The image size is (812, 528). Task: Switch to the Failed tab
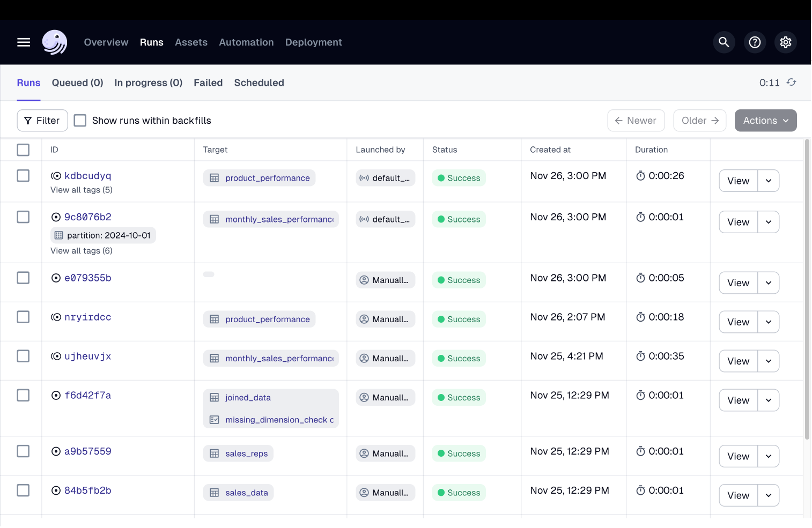click(x=208, y=83)
